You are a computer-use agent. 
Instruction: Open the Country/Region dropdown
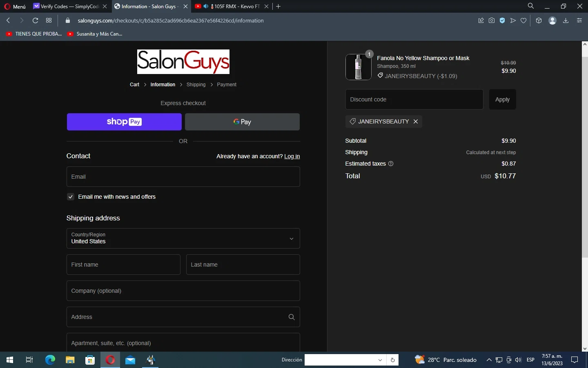[x=183, y=238]
